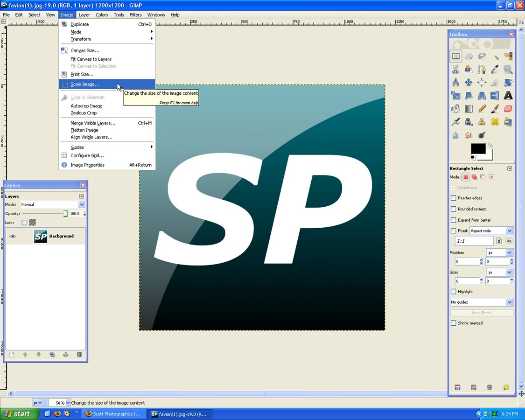Select the Ellipse Select tool
Viewport: 525px width, 420px height.
(469, 56)
